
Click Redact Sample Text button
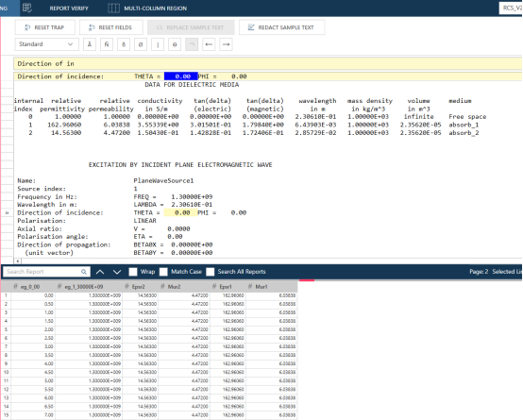[x=282, y=27]
